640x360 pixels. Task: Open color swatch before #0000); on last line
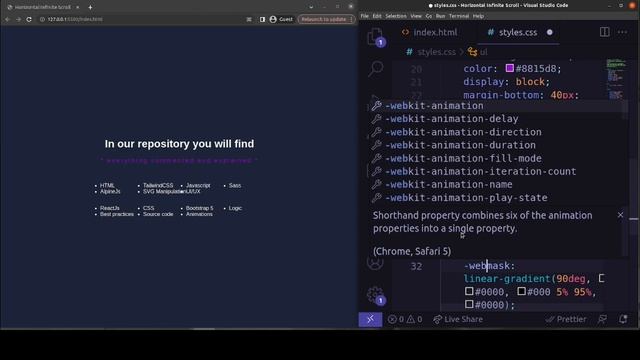pyautogui.click(x=469, y=304)
